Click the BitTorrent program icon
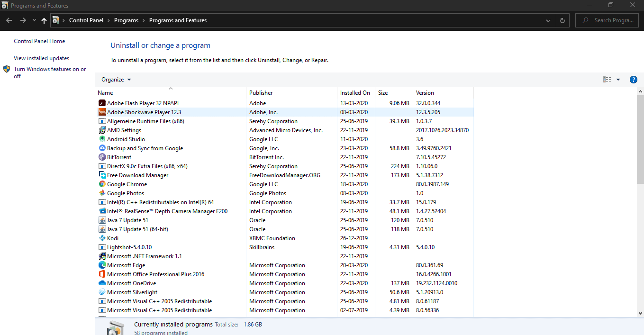The height and width of the screenshot is (335, 644). (102, 157)
